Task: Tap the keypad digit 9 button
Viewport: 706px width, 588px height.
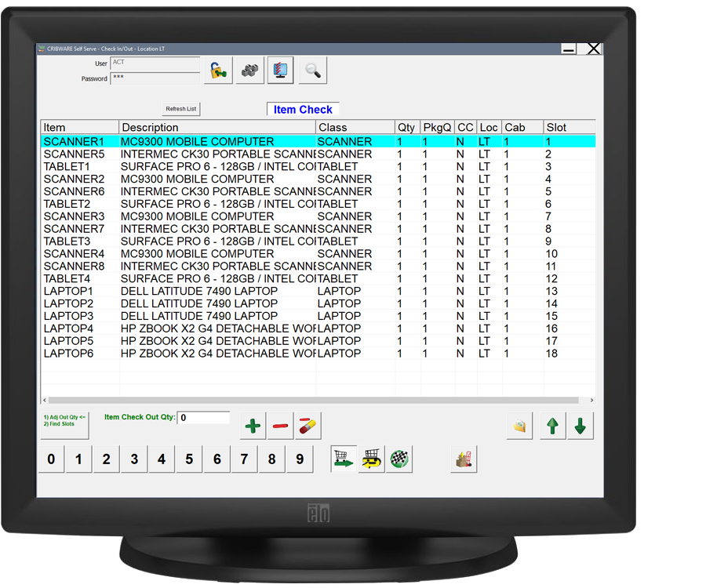Action: pyautogui.click(x=300, y=459)
